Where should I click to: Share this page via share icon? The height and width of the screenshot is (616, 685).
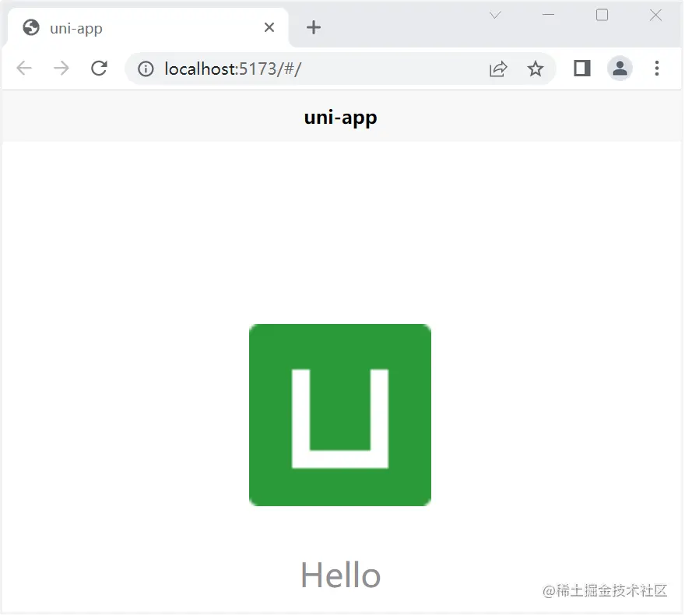[x=498, y=69]
